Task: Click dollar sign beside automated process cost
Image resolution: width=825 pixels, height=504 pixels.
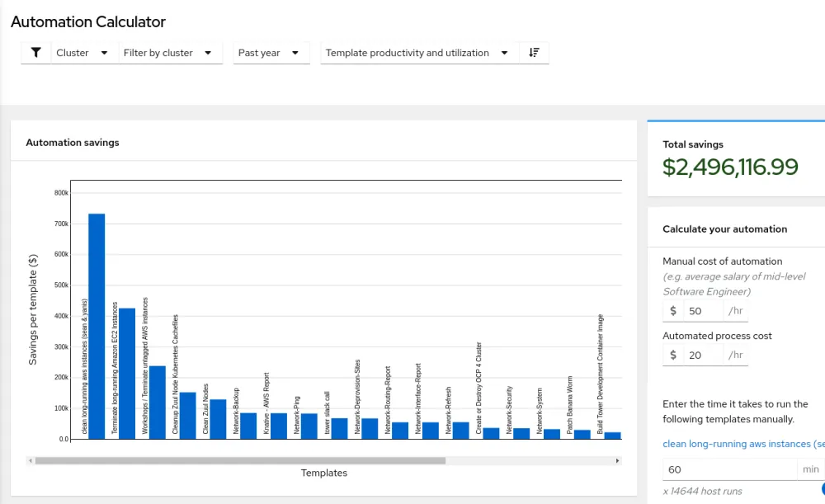Action: (x=673, y=355)
